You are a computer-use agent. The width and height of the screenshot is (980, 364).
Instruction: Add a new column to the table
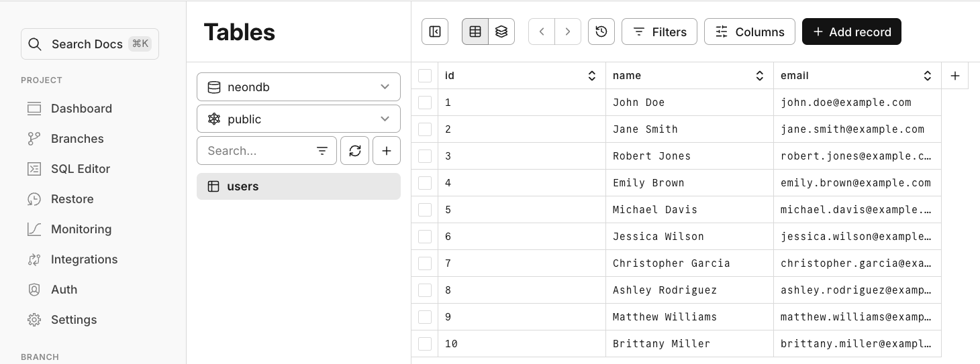click(x=955, y=76)
